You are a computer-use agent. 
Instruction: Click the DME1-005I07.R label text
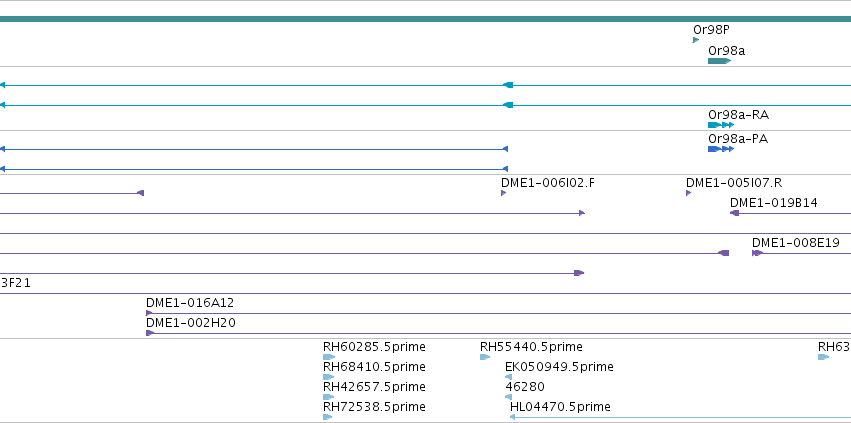click(x=734, y=183)
